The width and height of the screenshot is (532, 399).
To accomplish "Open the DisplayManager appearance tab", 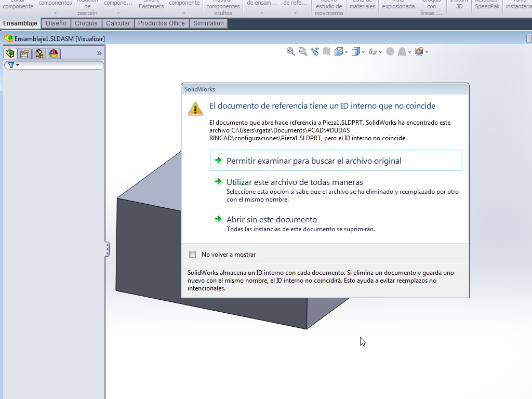I will 54,54.
